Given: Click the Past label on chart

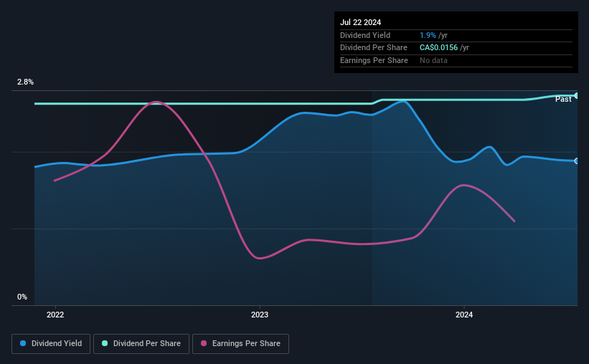Looking at the screenshot, I should (x=563, y=99).
